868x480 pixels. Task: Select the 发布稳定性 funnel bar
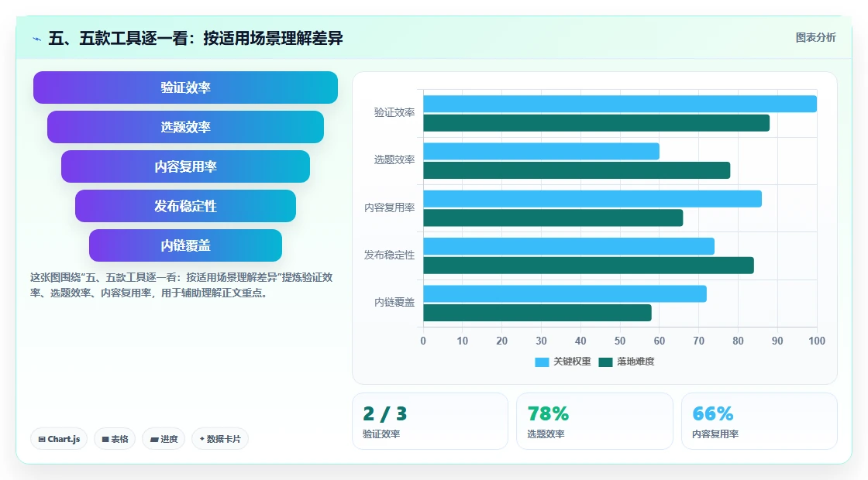click(x=185, y=206)
